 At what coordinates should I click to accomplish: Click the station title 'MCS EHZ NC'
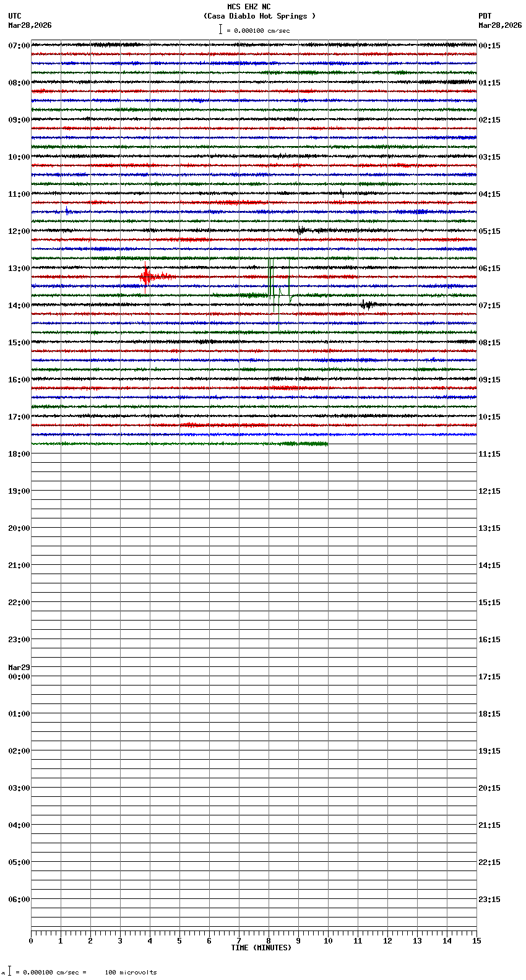(249, 7)
